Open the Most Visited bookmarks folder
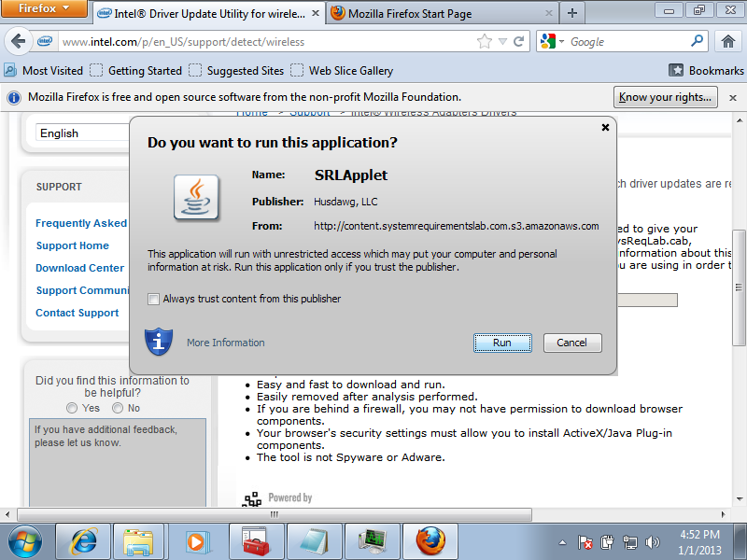This screenshot has width=747, height=560. tap(43, 71)
